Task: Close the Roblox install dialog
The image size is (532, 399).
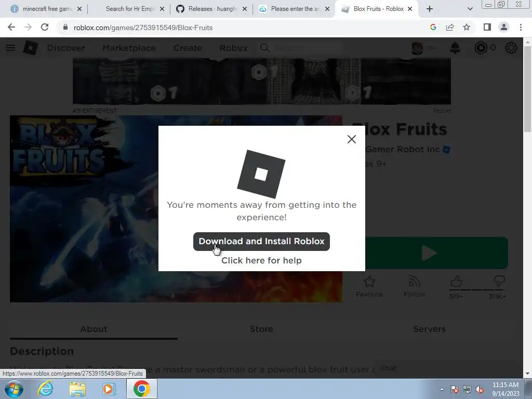Action: point(352,139)
